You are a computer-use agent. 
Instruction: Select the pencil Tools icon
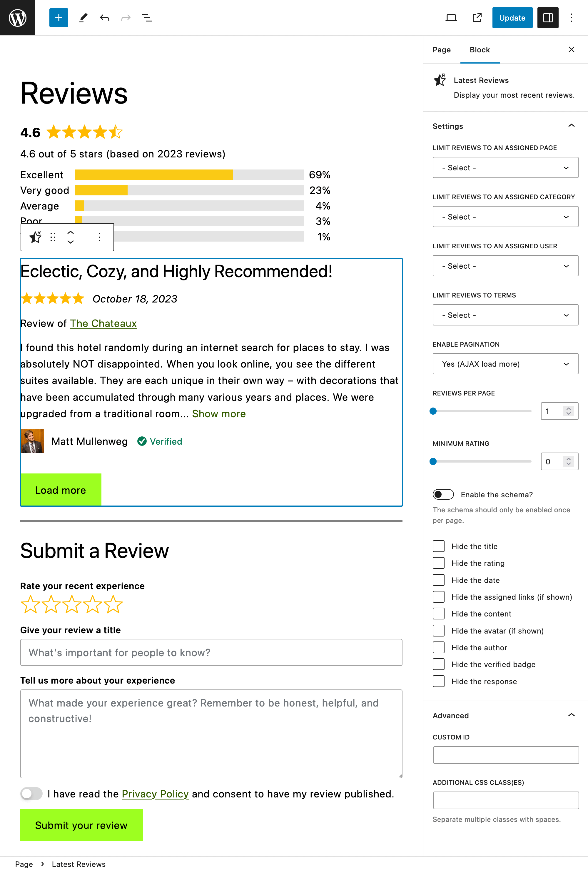point(83,18)
